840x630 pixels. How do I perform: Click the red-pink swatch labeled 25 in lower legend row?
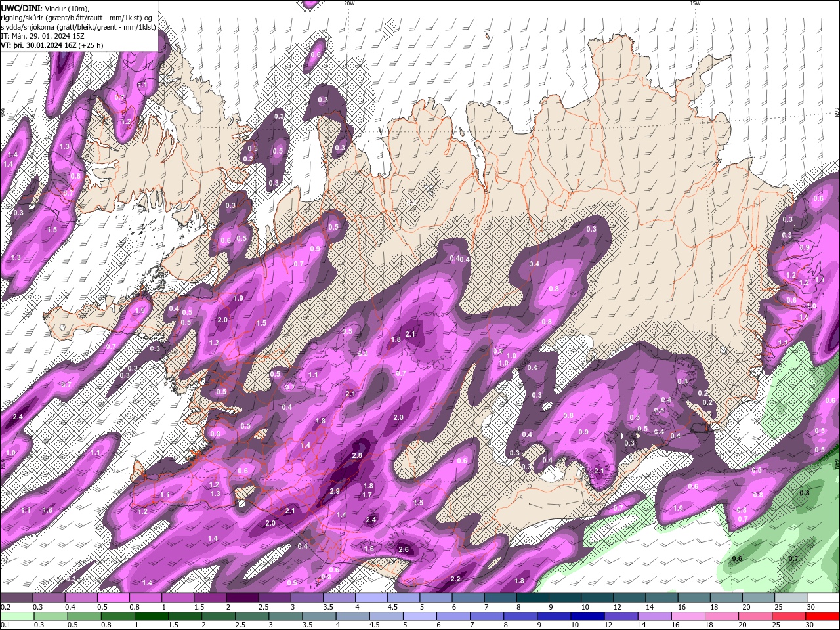pyautogui.click(x=790, y=616)
